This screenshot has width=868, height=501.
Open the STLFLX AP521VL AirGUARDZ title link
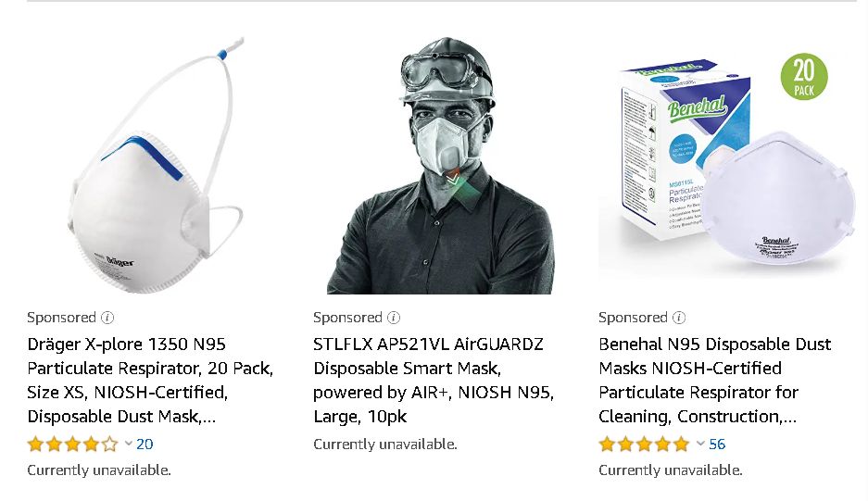[434, 381]
